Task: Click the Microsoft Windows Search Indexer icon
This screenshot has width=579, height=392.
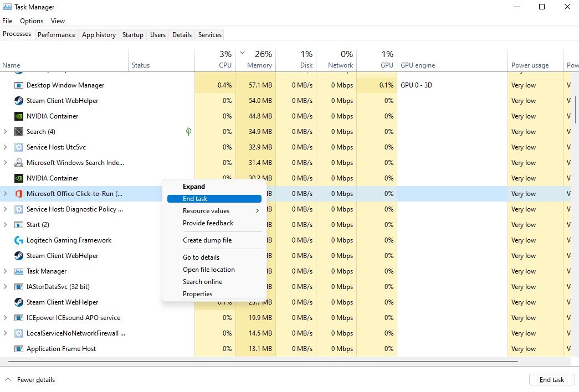Action: pos(18,163)
